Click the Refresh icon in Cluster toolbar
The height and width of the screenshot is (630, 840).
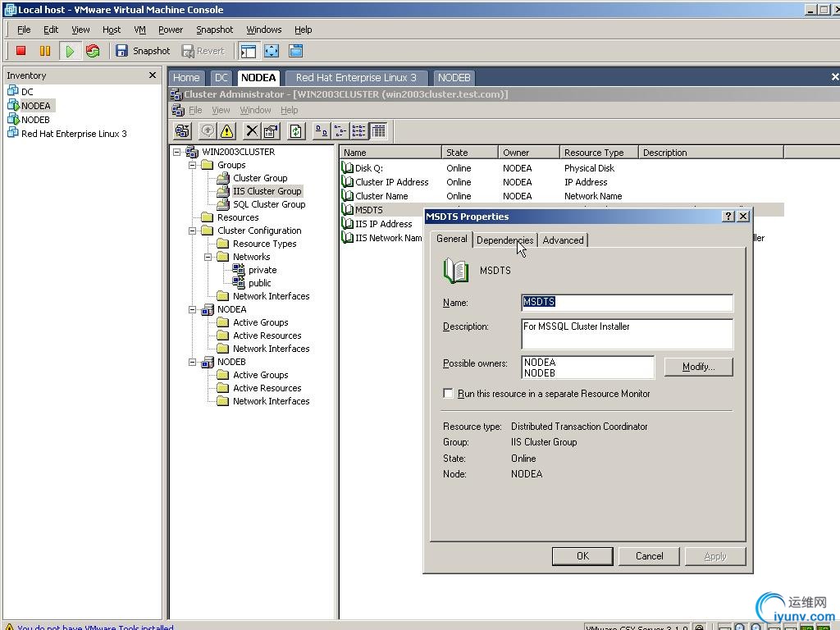296,131
